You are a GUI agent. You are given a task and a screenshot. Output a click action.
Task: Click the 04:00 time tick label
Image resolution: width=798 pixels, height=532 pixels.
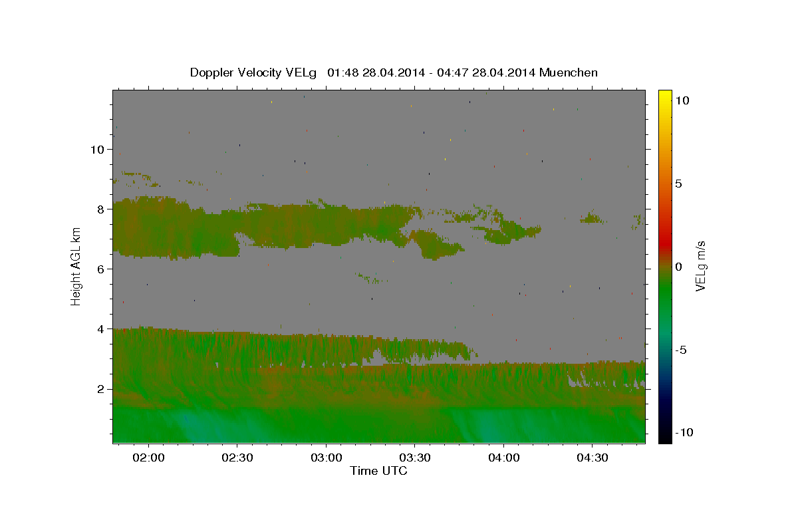click(503, 458)
